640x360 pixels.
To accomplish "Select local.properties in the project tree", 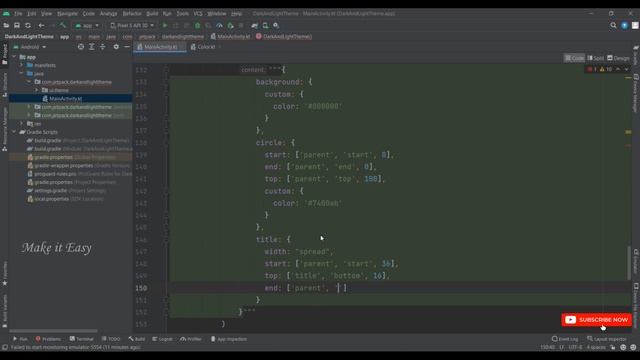I will point(65,199).
